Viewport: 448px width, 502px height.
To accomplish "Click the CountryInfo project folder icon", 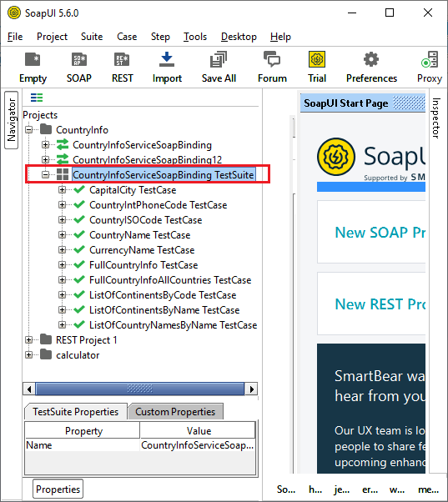I will tap(46, 129).
